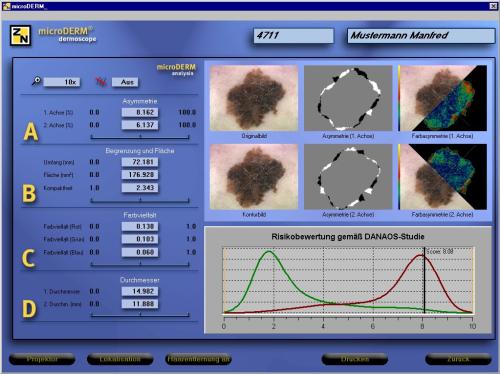
Task: Click the patient number field 4711
Action: point(294,36)
